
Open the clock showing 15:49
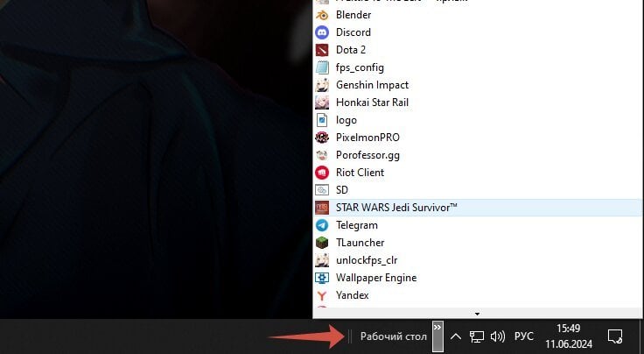[x=569, y=329]
